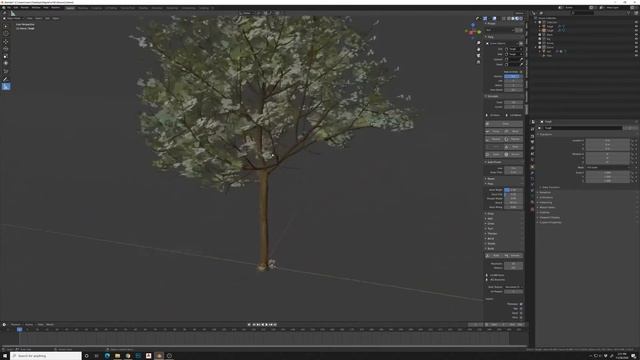Expand the Viewport Display panel

(x=549, y=218)
